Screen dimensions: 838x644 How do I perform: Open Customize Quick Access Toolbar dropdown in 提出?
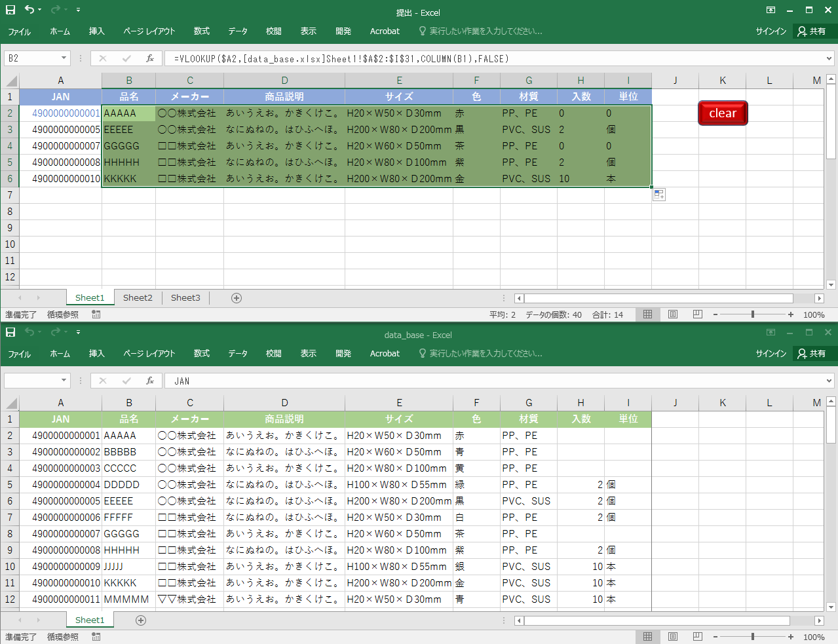(x=78, y=10)
